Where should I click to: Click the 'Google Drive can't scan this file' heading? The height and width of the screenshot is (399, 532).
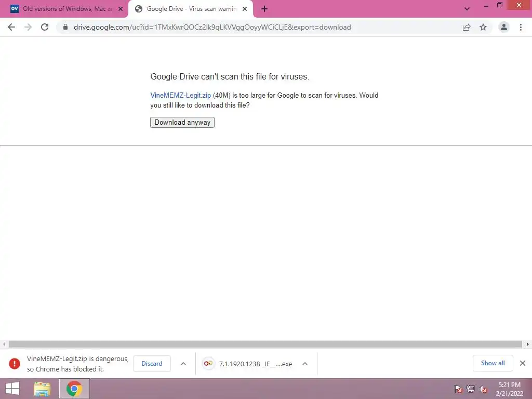click(230, 77)
